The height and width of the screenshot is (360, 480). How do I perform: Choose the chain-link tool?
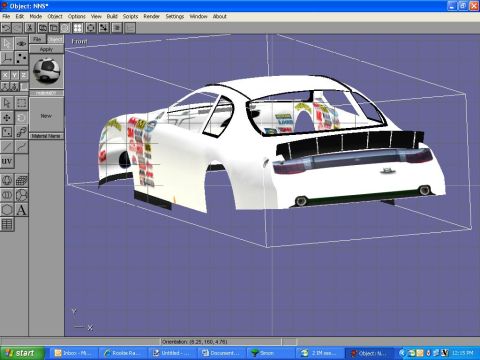21,132
